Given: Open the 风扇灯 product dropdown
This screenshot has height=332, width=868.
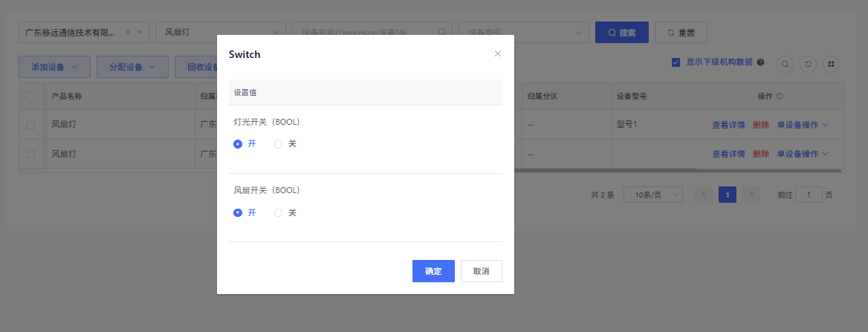Looking at the screenshot, I should [220, 33].
